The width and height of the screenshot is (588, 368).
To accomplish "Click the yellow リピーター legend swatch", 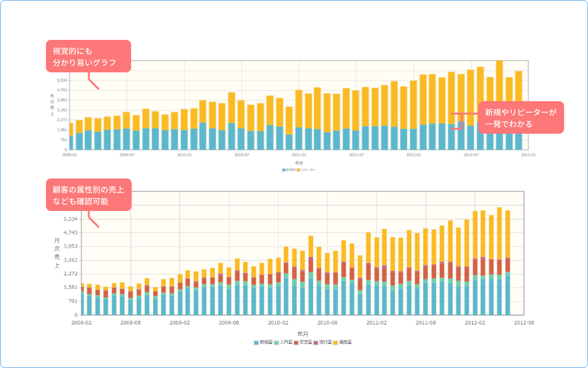I will click(x=298, y=170).
